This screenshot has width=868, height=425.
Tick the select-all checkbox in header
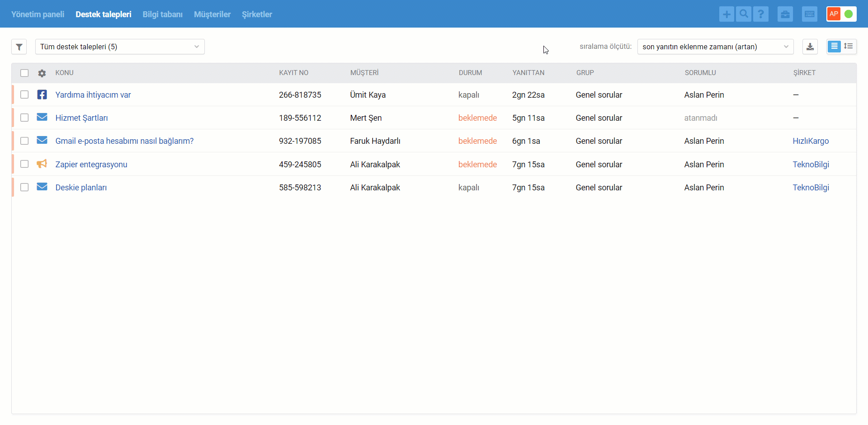tap(24, 73)
